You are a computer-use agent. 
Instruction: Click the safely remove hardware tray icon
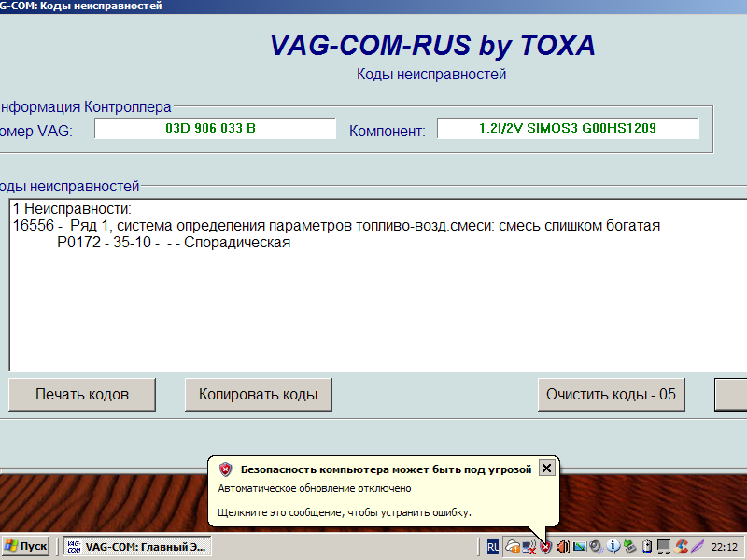click(629, 547)
